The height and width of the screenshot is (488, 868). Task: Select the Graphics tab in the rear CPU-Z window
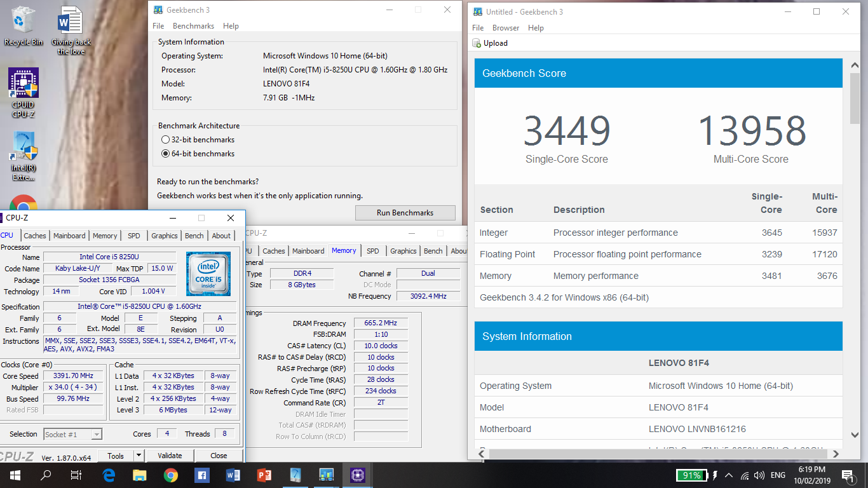click(x=403, y=251)
